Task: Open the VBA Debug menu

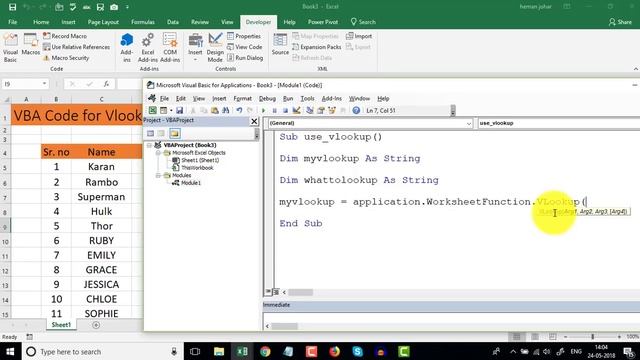Action: [x=267, y=98]
